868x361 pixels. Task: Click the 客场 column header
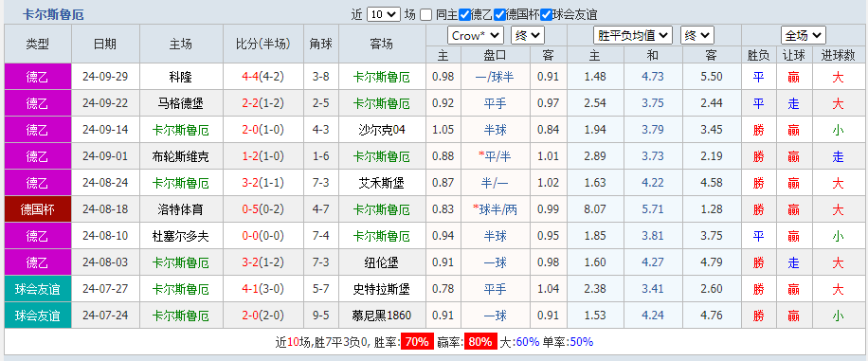382,44
